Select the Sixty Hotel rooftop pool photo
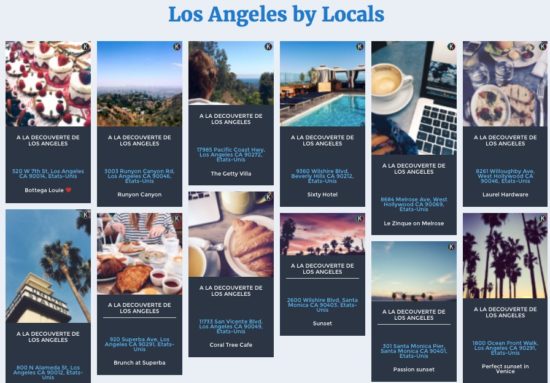The width and height of the screenshot is (550, 383). [x=322, y=84]
